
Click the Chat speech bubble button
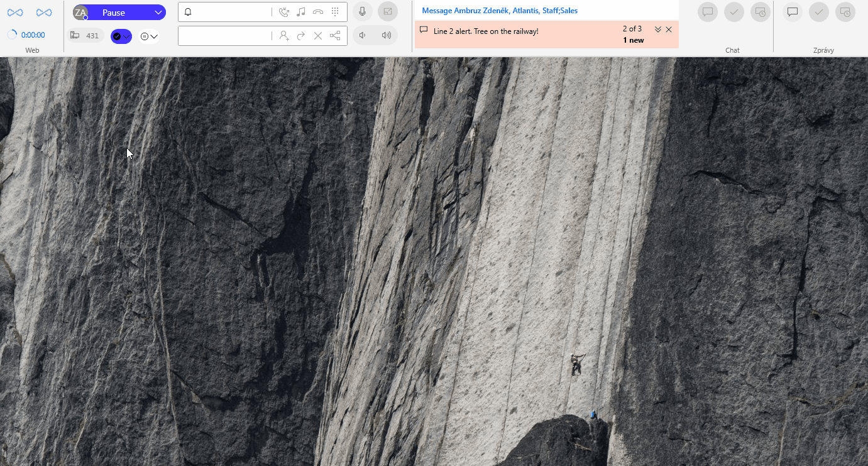pyautogui.click(x=708, y=12)
